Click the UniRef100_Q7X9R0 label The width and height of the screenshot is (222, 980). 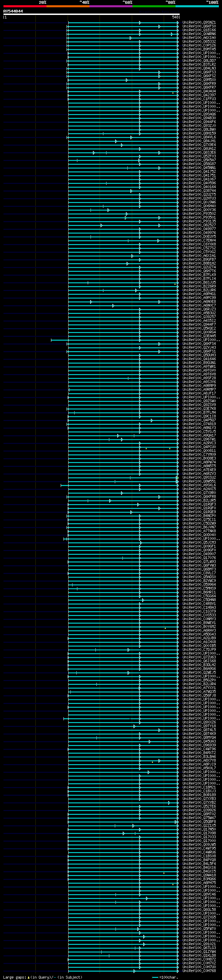point(199,493)
